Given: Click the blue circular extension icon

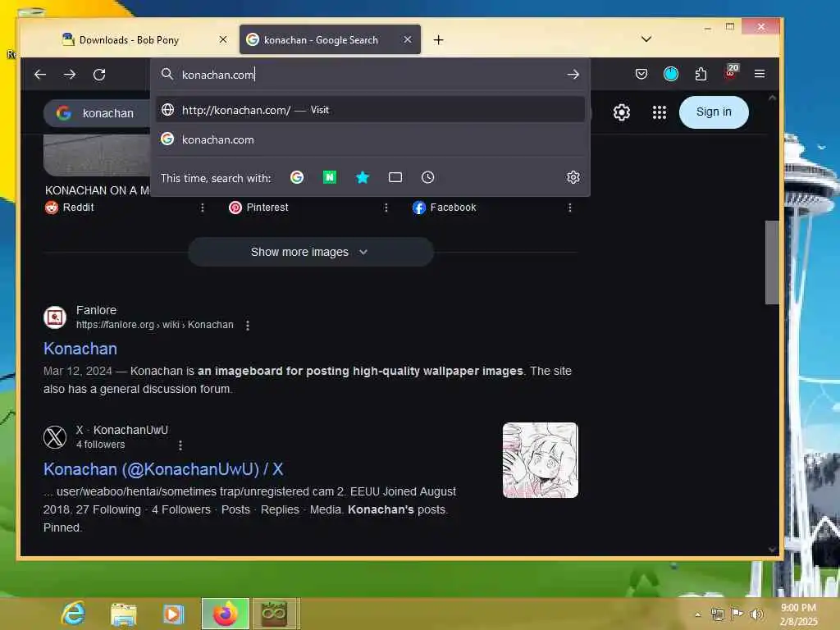Looking at the screenshot, I should (x=671, y=74).
